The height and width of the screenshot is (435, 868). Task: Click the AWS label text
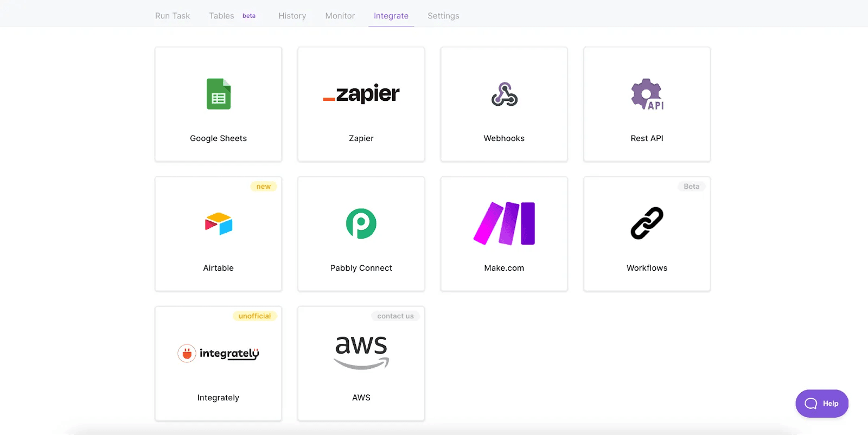tap(361, 398)
